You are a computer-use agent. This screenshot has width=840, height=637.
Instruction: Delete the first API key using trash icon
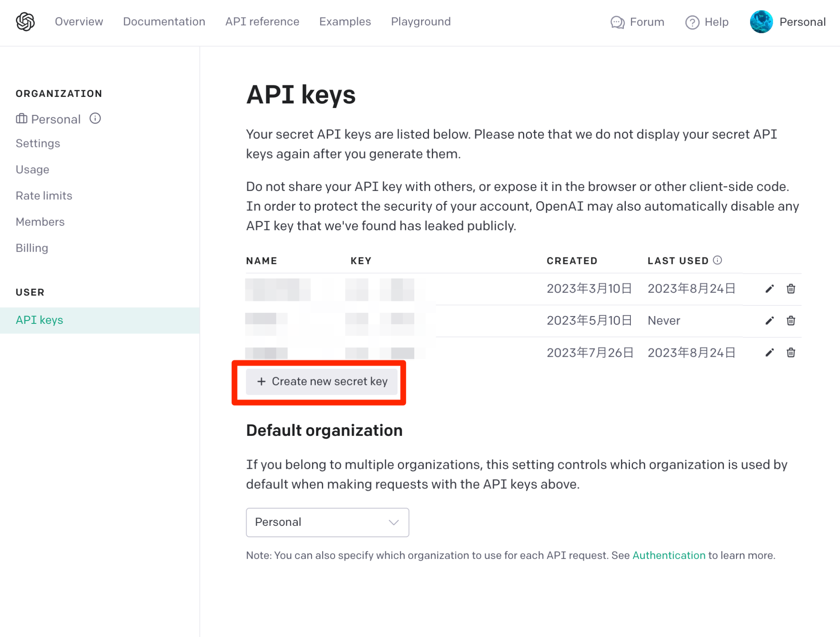790,289
